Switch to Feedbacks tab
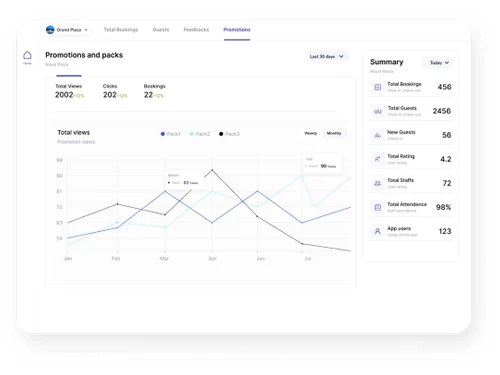500x375 pixels. click(196, 30)
